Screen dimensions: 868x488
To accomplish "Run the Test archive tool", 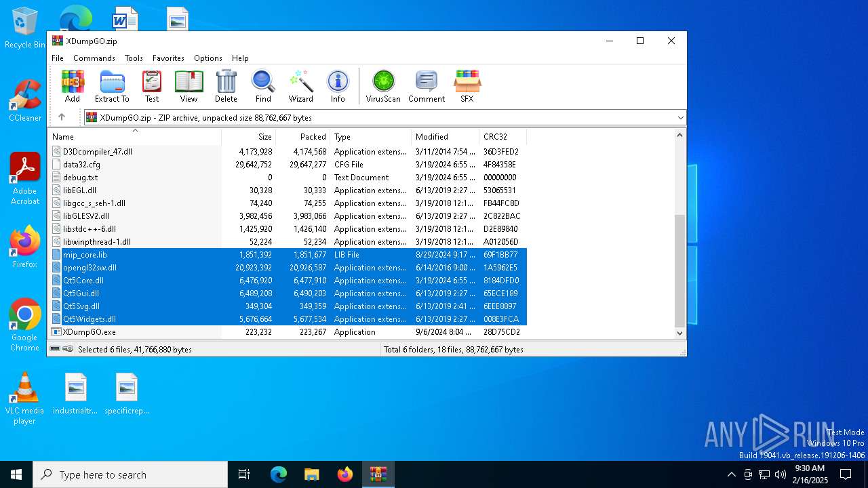I will [x=152, y=86].
